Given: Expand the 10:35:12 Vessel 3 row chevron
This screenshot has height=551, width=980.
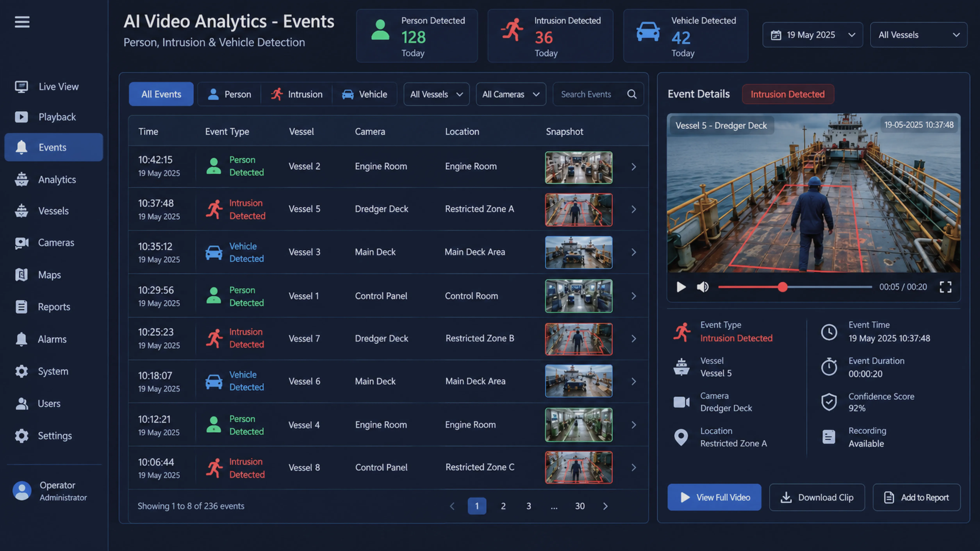Looking at the screenshot, I should click(x=634, y=252).
